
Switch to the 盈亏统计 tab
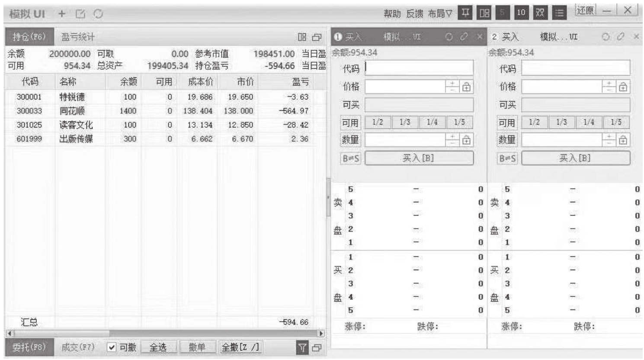point(78,37)
